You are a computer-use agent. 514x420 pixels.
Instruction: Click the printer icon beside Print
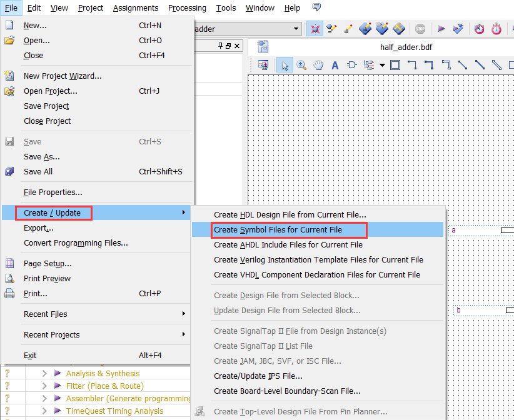(9, 294)
